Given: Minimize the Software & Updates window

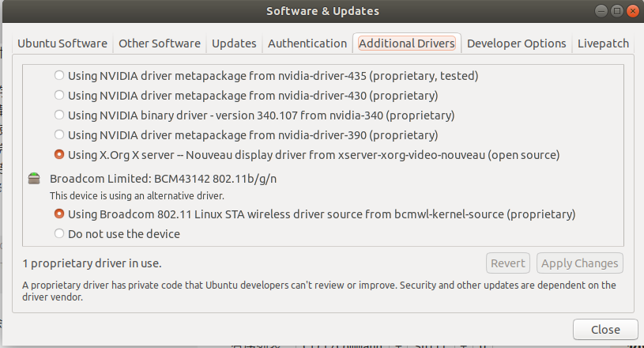Looking at the screenshot, I should [601, 11].
